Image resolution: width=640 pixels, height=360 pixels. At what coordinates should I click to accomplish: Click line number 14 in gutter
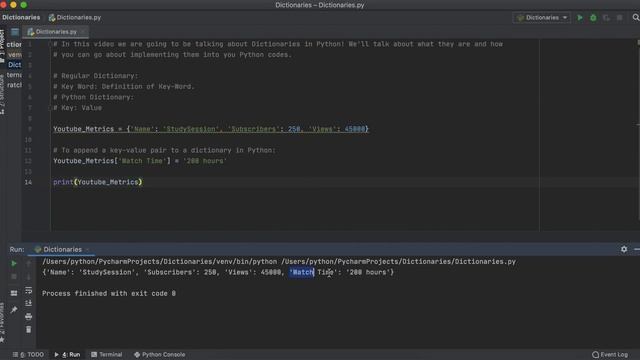tap(28, 182)
